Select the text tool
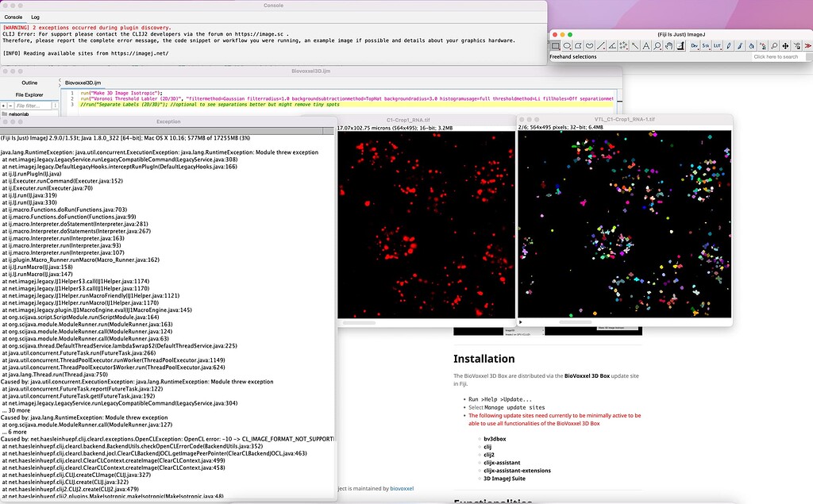 [x=646, y=47]
